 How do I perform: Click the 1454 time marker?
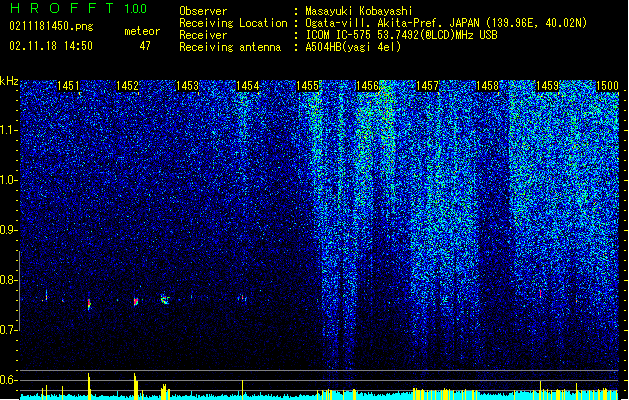pyautogui.click(x=248, y=86)
